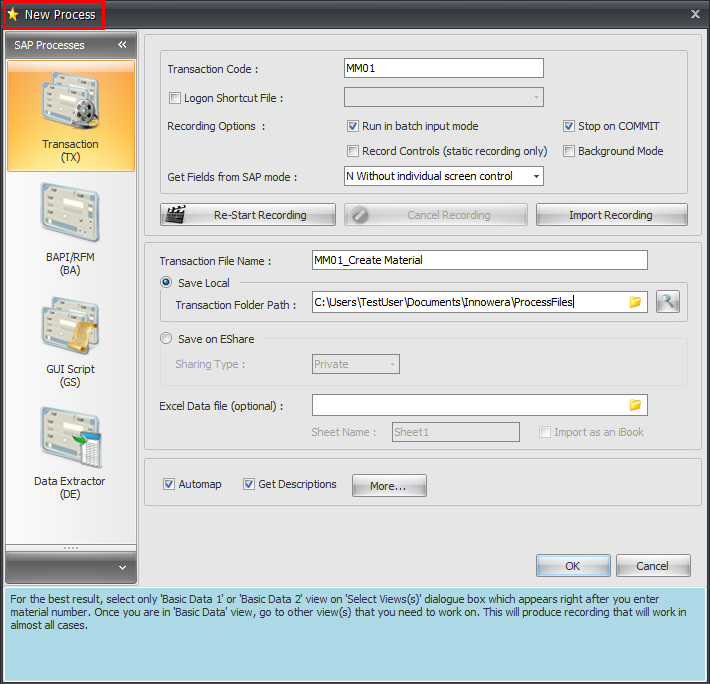
Task: Collapse the SAP Processes panel
Action: [122, 44]
